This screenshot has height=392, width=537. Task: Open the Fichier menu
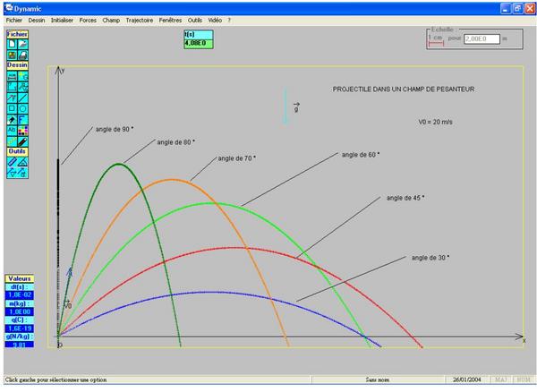tap(14, 21)
